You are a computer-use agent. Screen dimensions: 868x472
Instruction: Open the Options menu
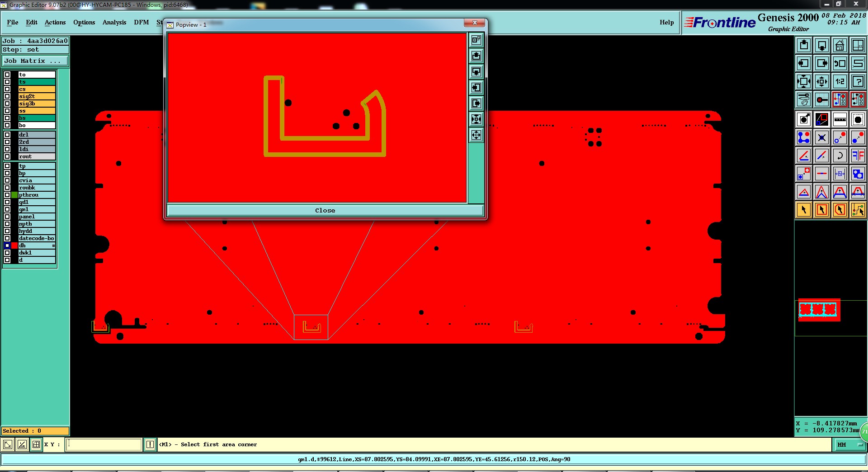84,22
